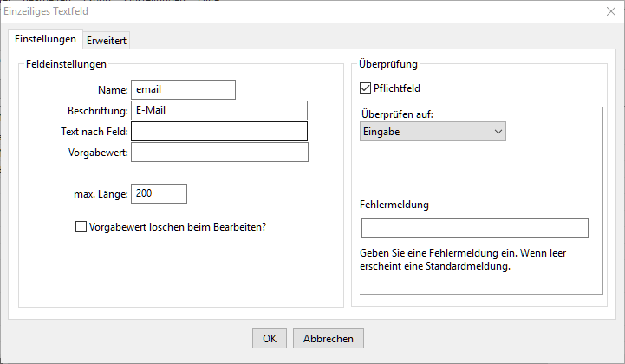Click into the Text nach Feld input
The image size is (625, 364).
click(x=219, y=131)
